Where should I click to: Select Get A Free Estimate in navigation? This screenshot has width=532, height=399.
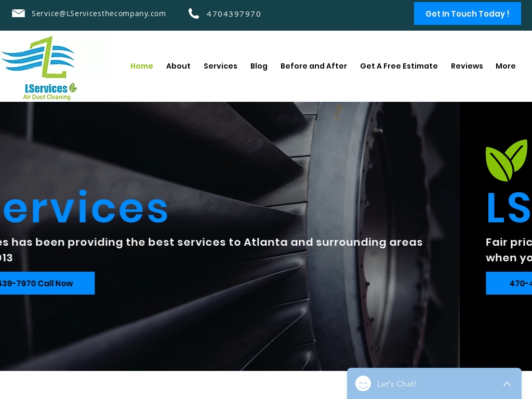tap(398, 66)
